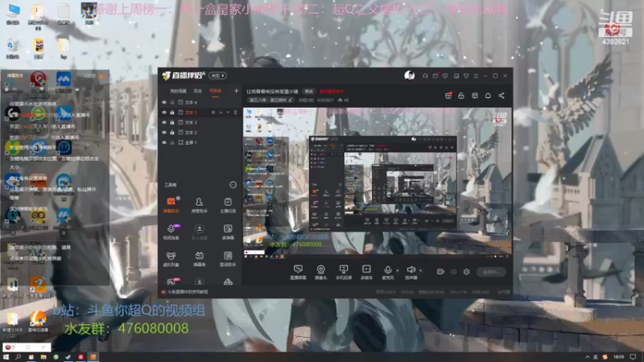This screenshot has height=362, width=644.
Task: Open the hamburger menu in title bar
Action: 476,76
